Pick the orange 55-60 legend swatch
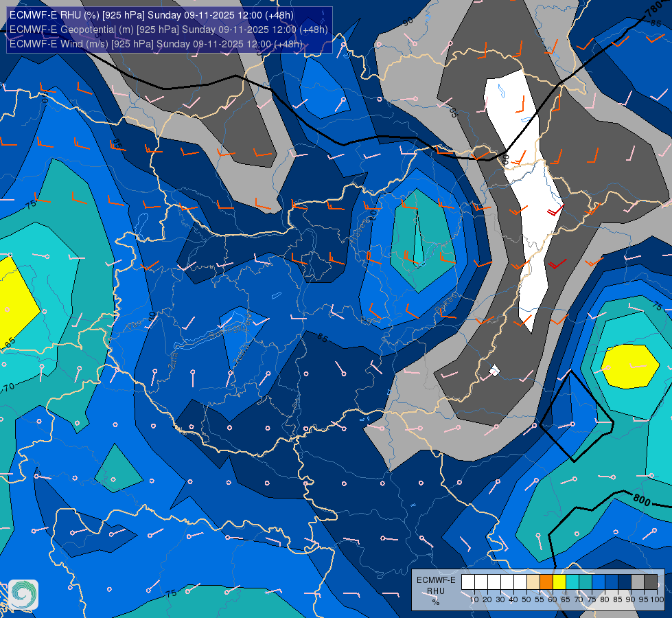The image size is (672, 618). [x=546, y=582]
